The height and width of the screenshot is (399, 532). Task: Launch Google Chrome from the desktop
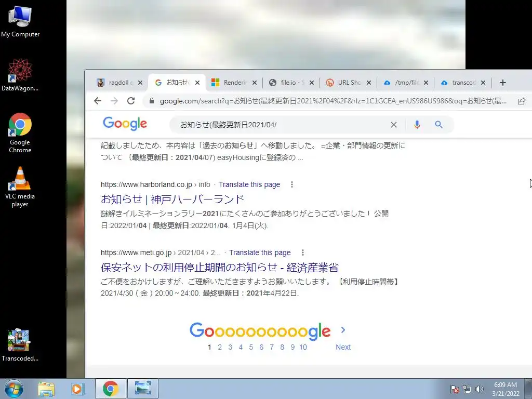(20, 132)
